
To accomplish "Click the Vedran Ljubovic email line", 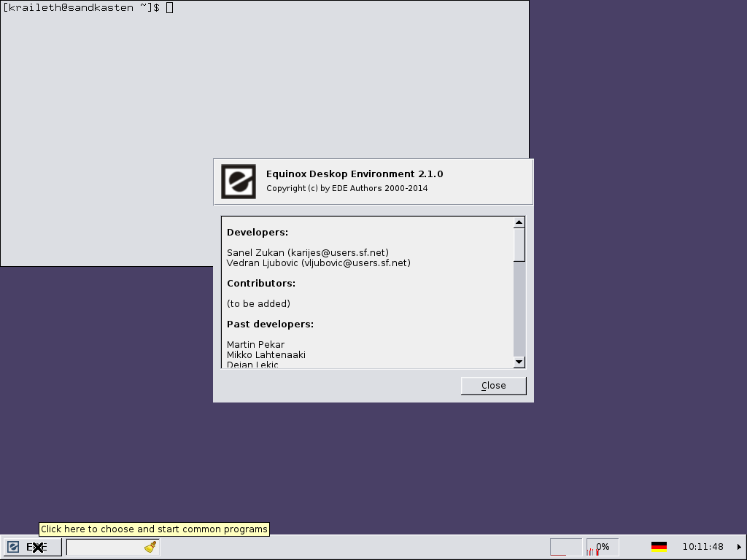I will pyautogui.click(x=318, y=263).
